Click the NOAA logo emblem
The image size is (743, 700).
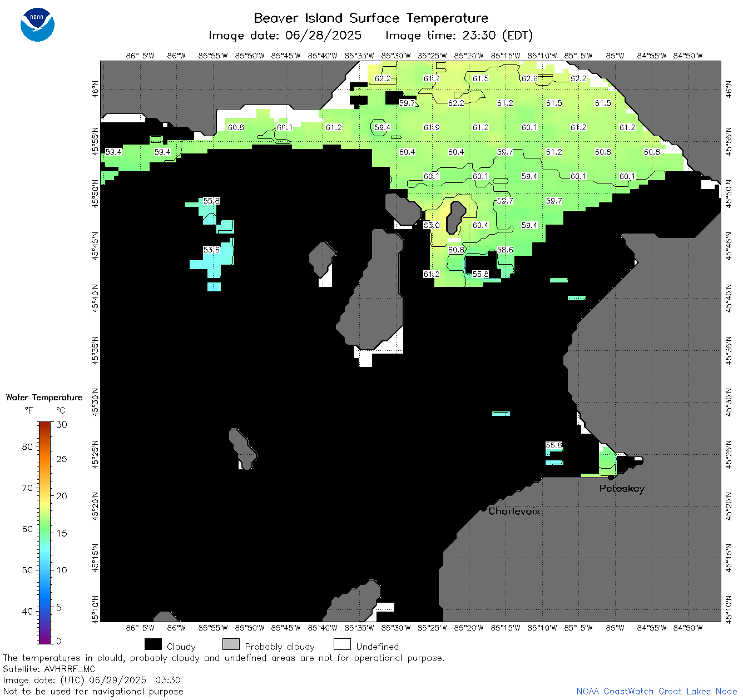37,24
